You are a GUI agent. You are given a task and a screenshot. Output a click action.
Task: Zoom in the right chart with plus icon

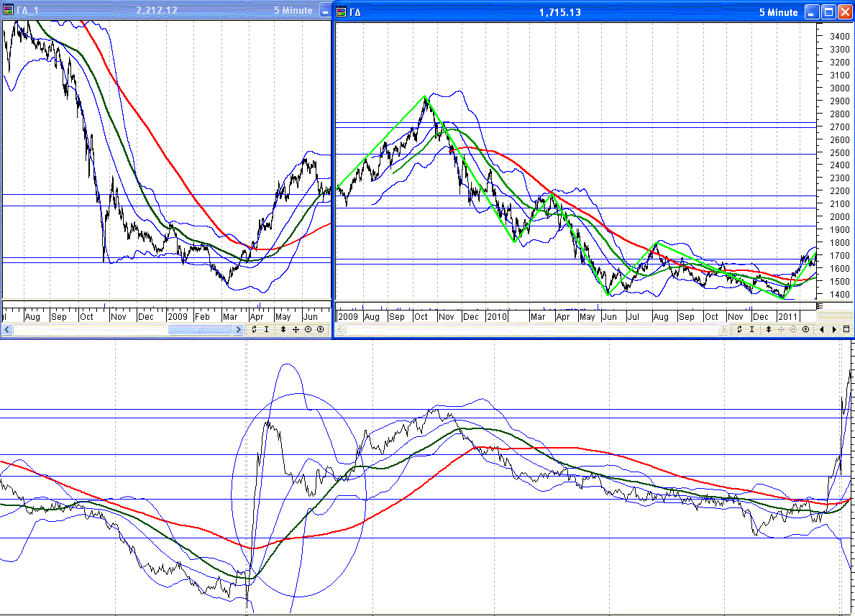click(805, 329)
